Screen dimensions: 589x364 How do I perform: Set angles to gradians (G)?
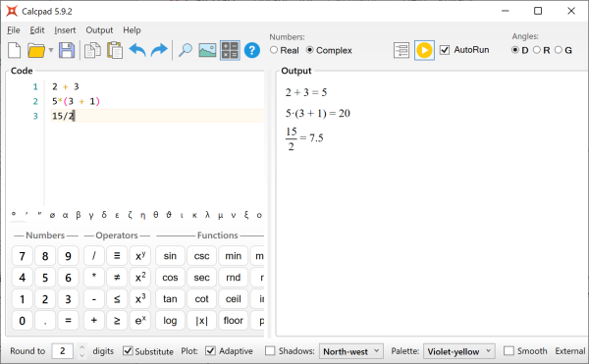(x=559, y=50)
